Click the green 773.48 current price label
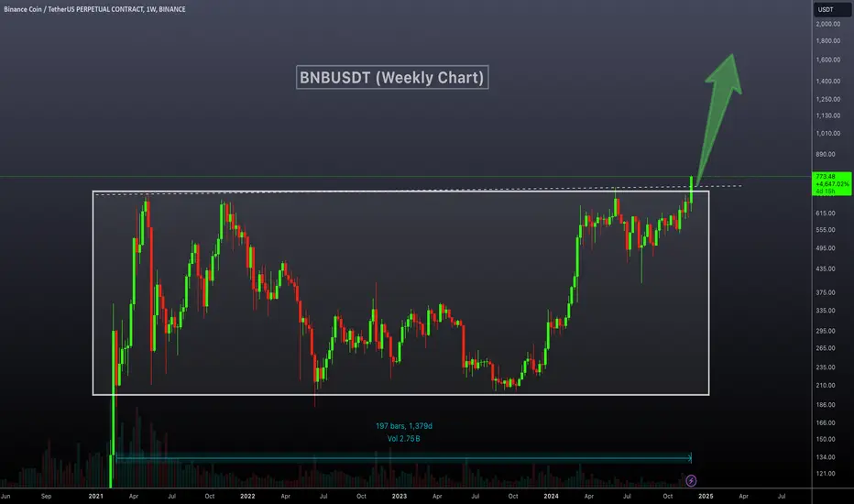The width and height of the screenshot is (854, 504). click(831, 183)
